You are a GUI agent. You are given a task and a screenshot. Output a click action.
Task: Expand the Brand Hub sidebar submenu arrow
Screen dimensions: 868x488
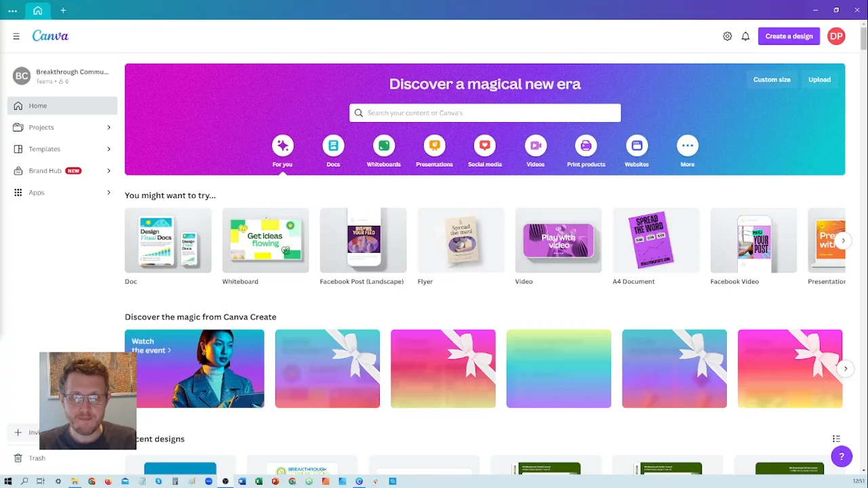click(108, 171)
